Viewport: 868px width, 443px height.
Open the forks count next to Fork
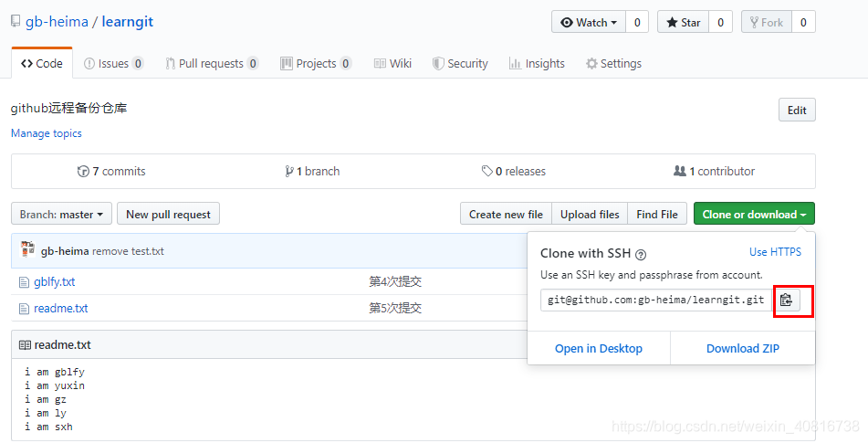[804, 22]
